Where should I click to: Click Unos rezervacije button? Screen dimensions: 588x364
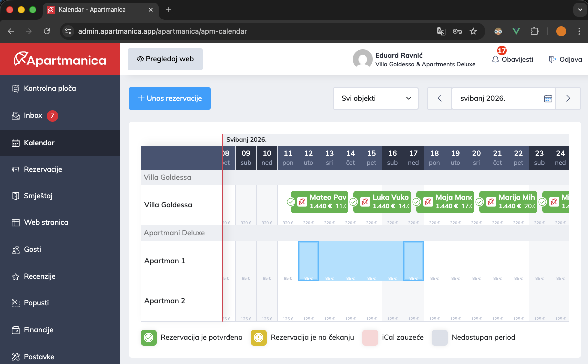coord(170,99)
